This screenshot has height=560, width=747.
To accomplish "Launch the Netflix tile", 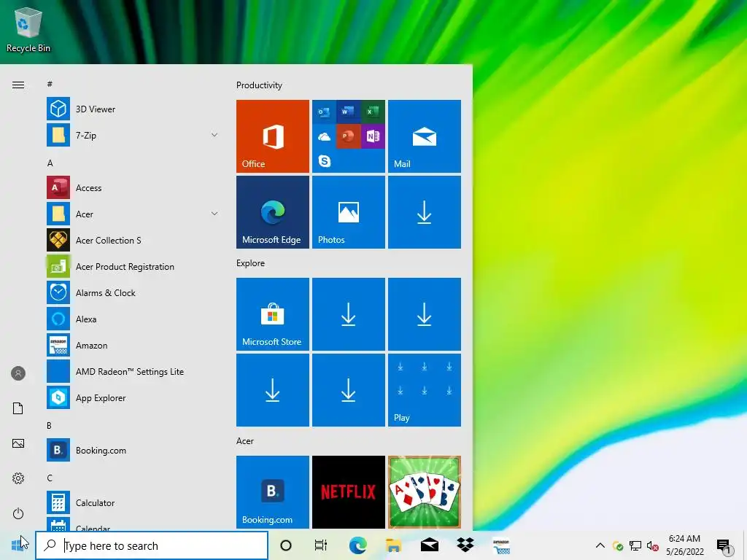I will coord(348,492).
